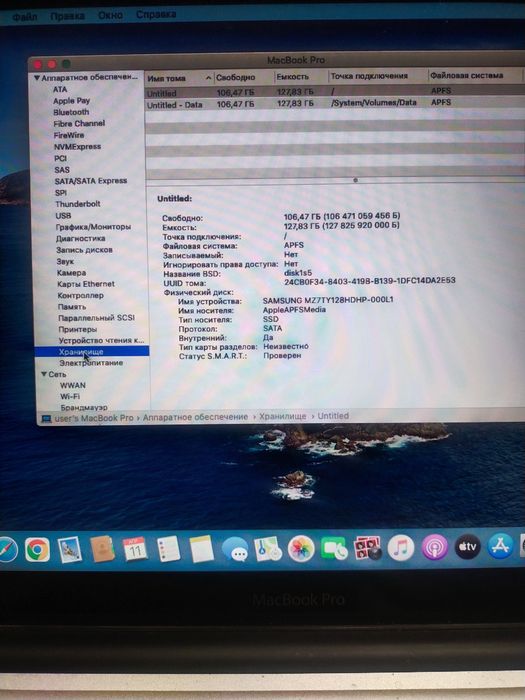Collapse the Сеть section triangle

click(x=44, y=374)
